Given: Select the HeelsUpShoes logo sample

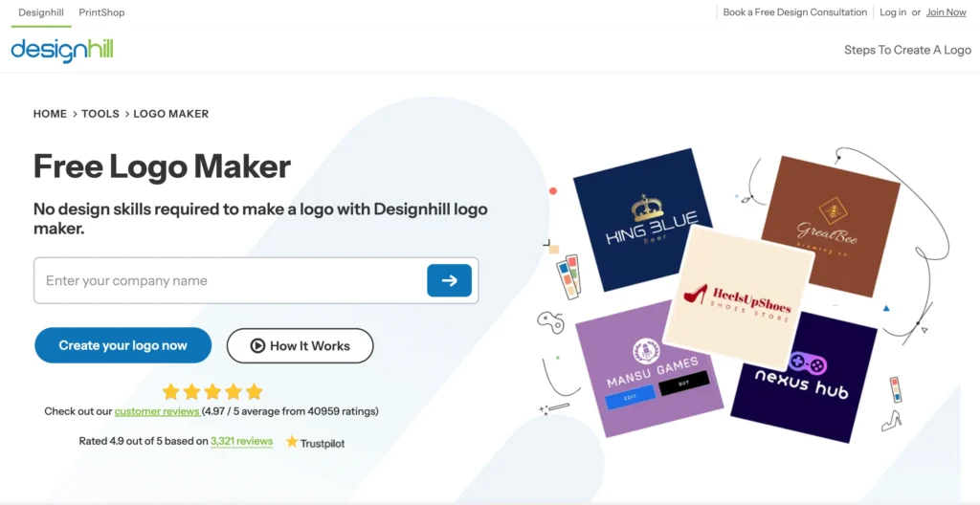Looking at the screenshot, I should (738, 298).
